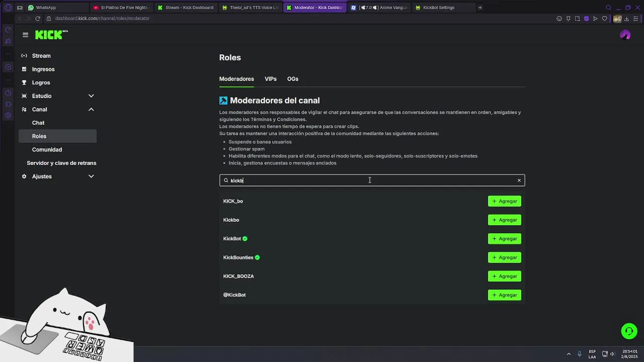Open the browser downloads icon
Viewport: 644px width, 362px height.
627,19
